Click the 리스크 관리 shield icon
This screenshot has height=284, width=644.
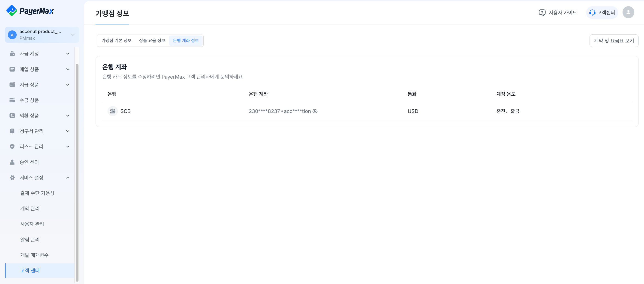tap(12, 146)
